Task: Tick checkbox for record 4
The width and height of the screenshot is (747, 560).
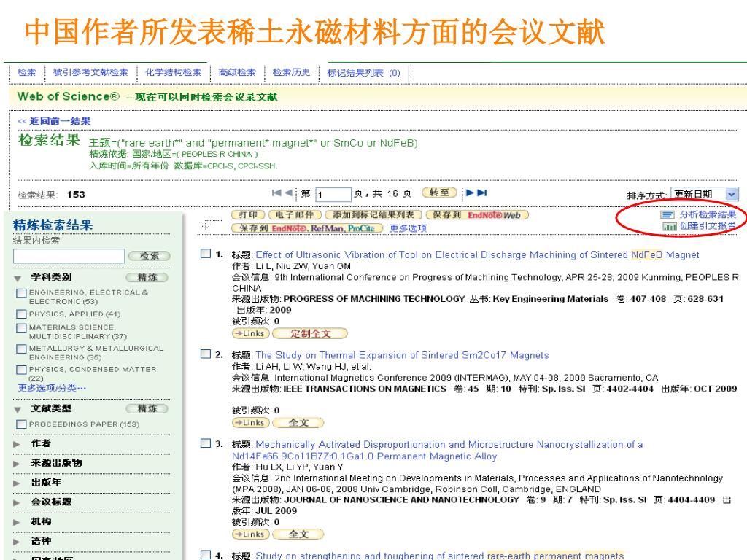Action: coord(205,554)
